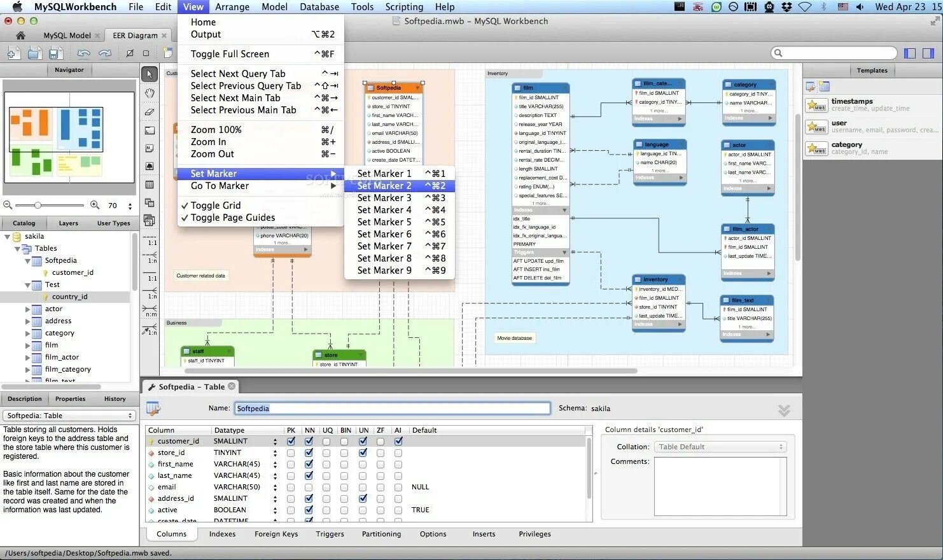Enable the UQ checkbox for last_name
Screen dimensions: 943x560
tap(326, 475)
